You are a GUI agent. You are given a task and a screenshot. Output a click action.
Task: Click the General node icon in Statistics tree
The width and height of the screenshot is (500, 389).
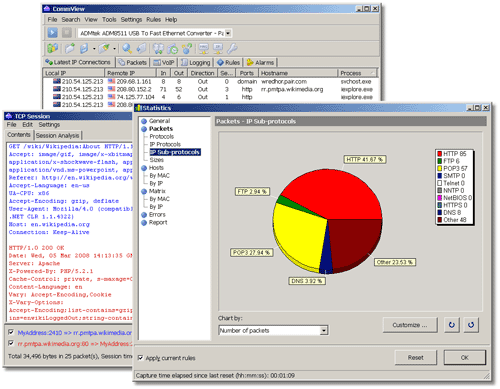tap(144, 121)
